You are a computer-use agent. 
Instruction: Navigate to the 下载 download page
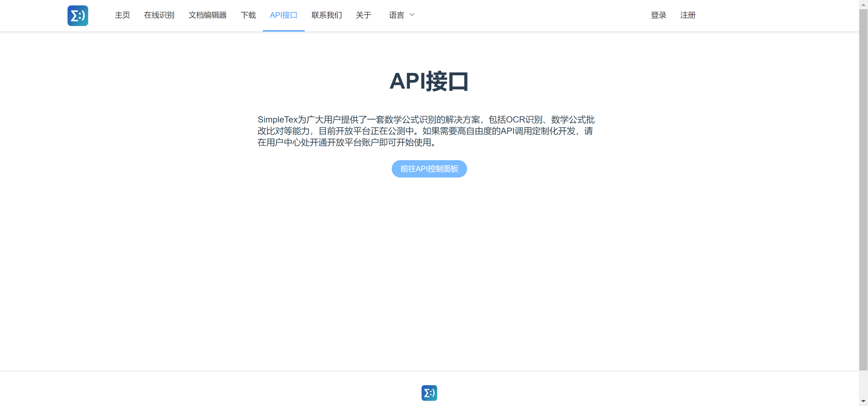(248, 15)
